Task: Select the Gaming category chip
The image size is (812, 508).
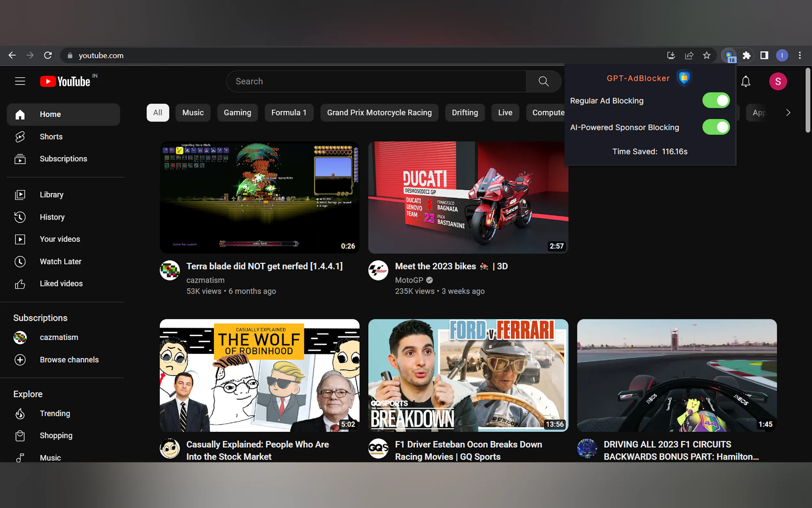Action: coord(237,113)
